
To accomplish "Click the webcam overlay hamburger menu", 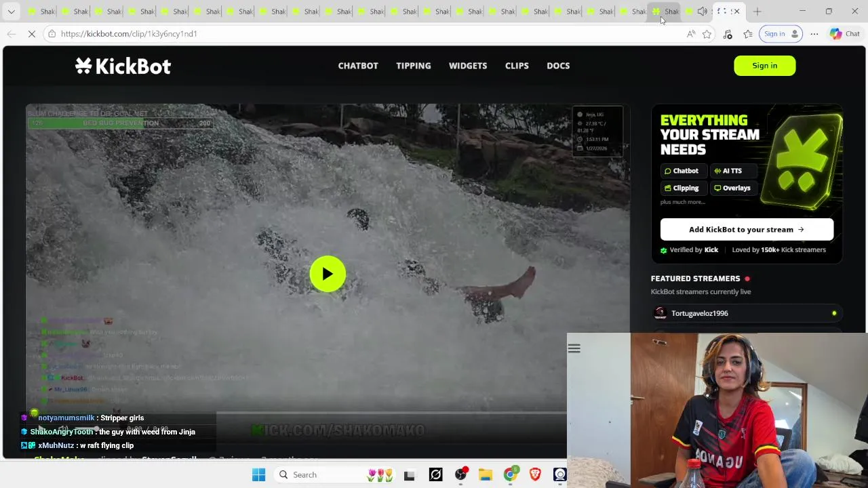I will (574, 348).
